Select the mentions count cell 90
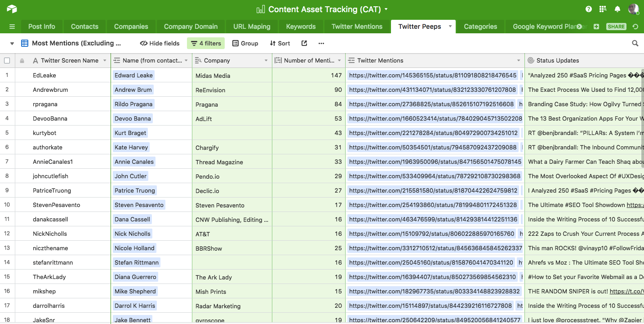This screenshot has height=324, width=644. pyautogui.click(x=309, y=90)
